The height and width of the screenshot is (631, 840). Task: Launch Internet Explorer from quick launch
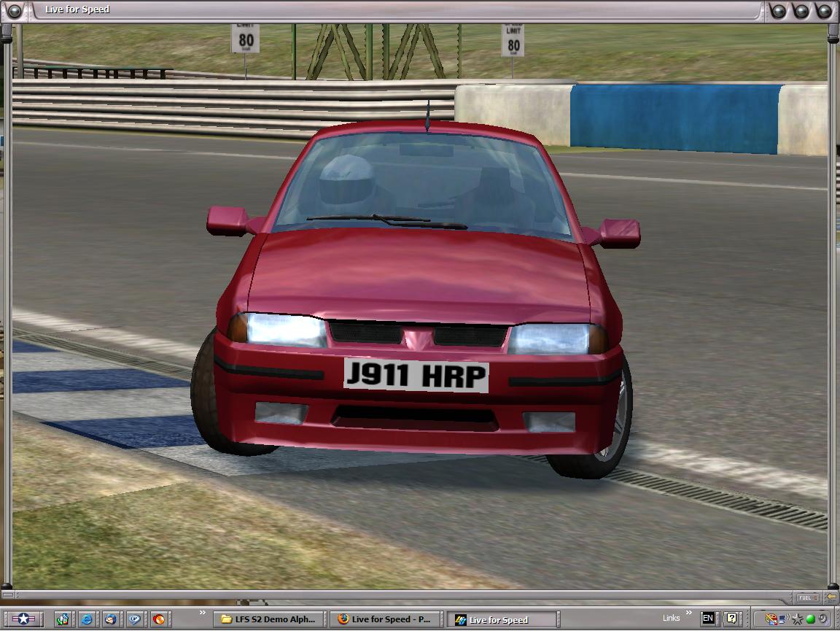(86, 619)
